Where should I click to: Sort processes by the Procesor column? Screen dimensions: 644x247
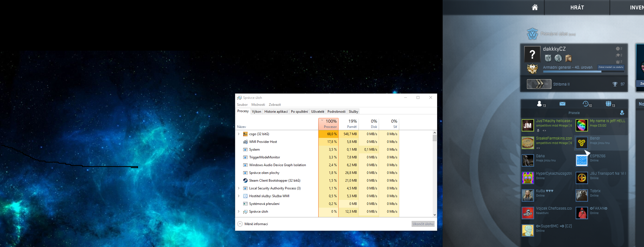328,124
